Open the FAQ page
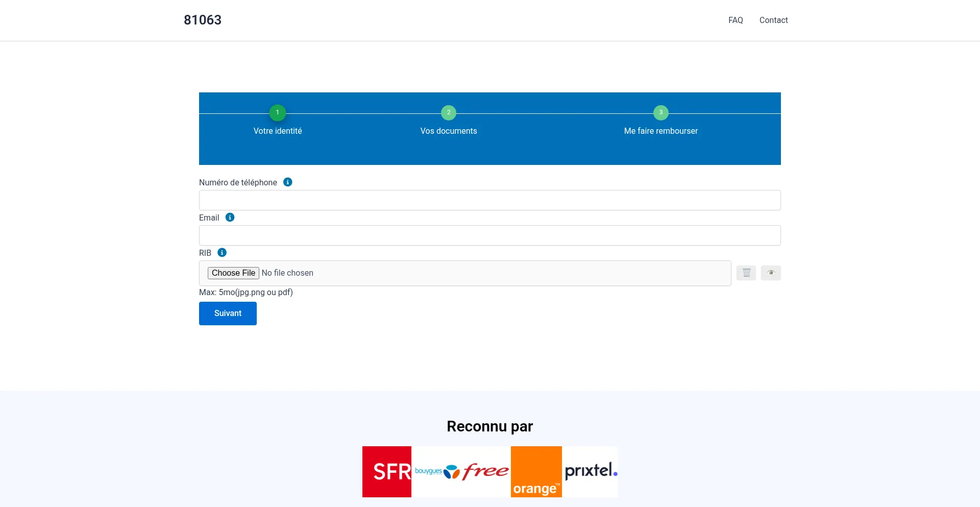 tap(736, 20)
